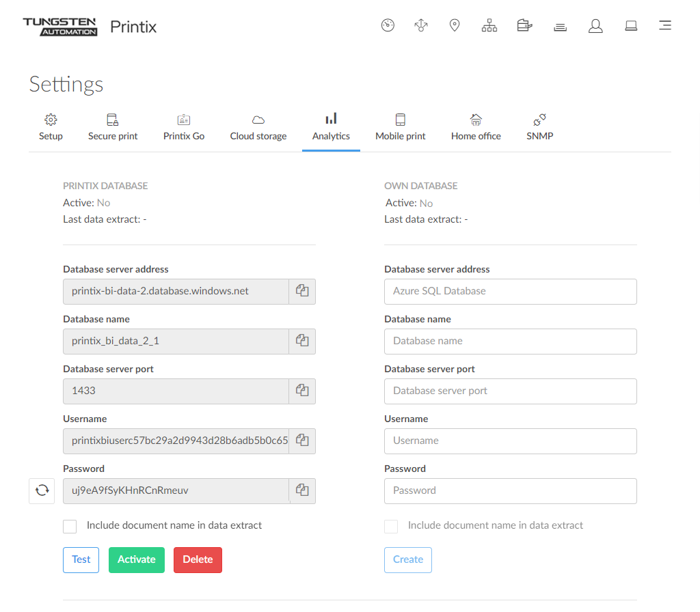Switch to the Secure print tab
This screenshot has height=612, width=700.
click(x=113, y=128)
